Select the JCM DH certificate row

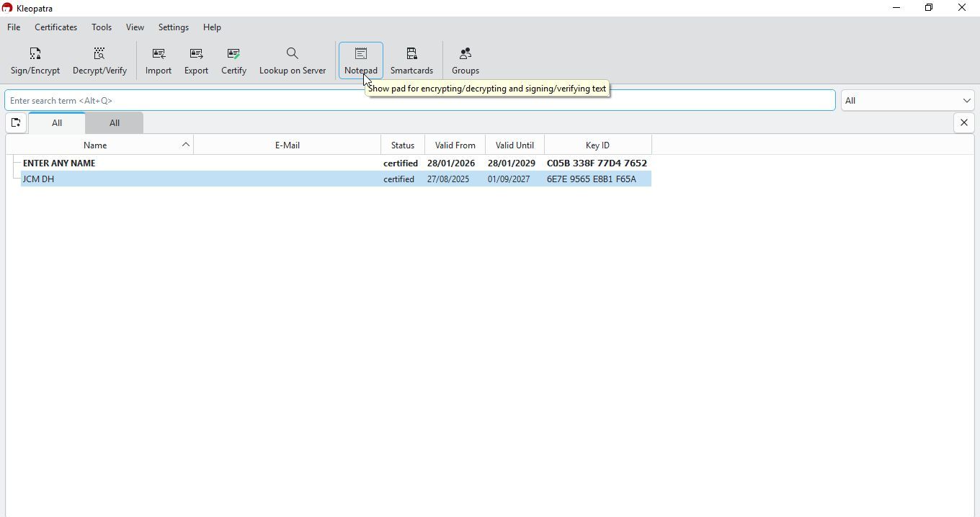point(336,179)
